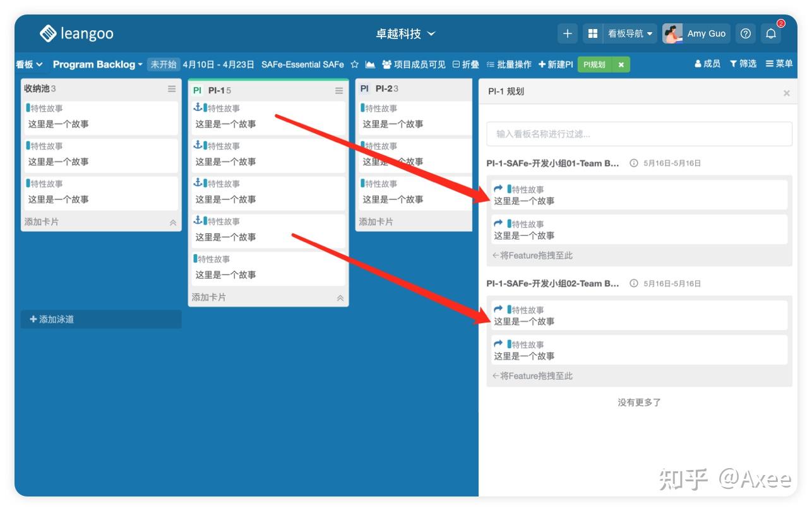Open the help question mark icon

(x=746, y=33)
